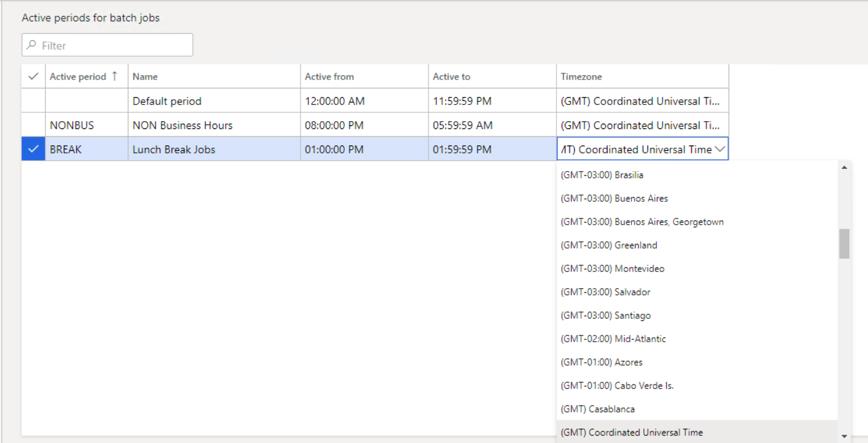
Task: Click the Default period row Timezone cell
Action: coord(643,101)
